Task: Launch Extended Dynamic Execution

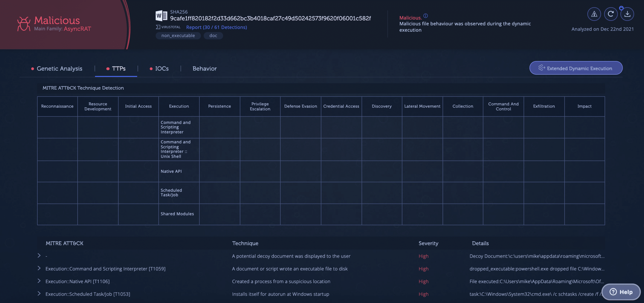Action: point(576,68)
